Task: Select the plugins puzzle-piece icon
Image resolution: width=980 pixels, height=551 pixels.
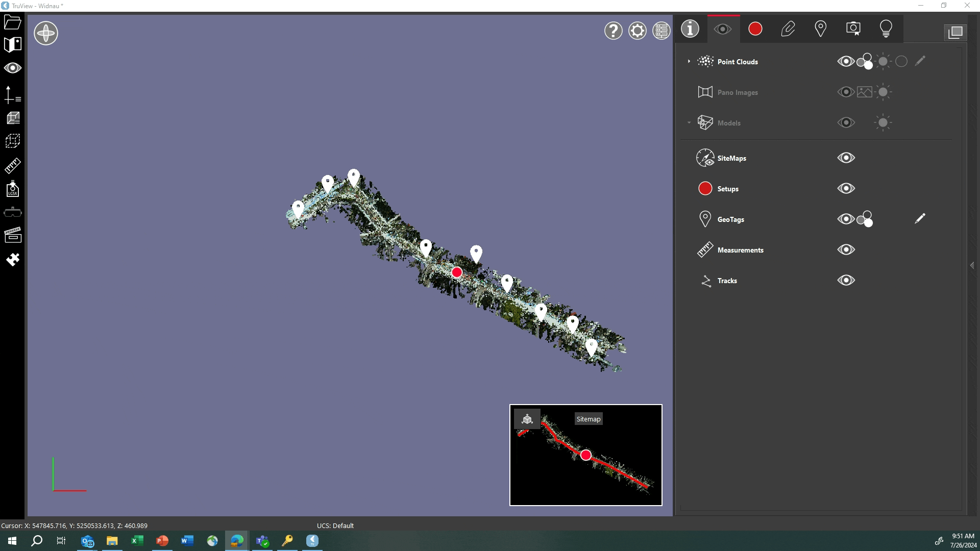Action: 12,260
